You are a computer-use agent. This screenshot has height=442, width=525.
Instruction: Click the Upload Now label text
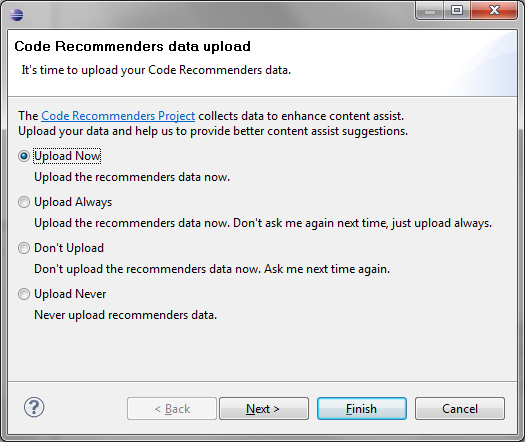[x=67, y=156]
